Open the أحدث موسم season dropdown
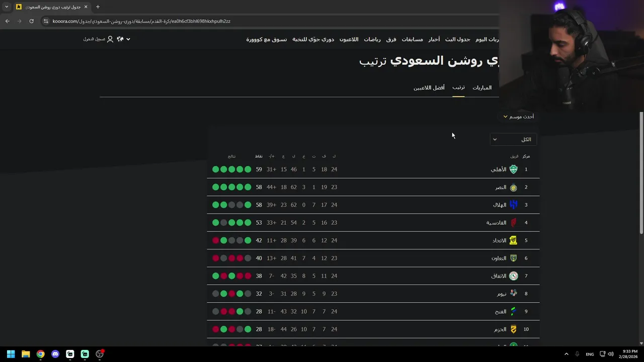Image resolution: width=644 pixels, height=362 pixels. (x=519, y=117)
